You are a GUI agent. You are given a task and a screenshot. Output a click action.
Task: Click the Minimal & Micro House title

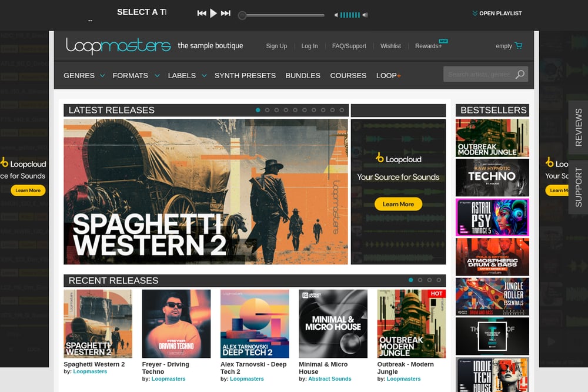323,368
